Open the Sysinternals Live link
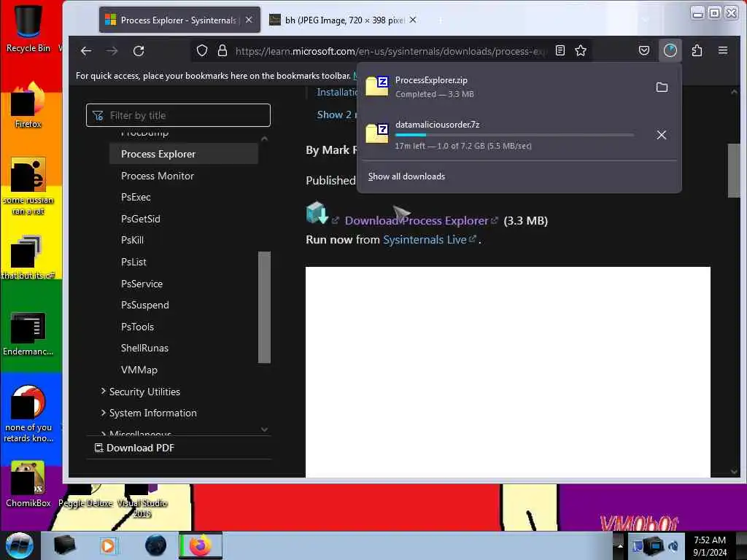 click(x=425, y=240)
